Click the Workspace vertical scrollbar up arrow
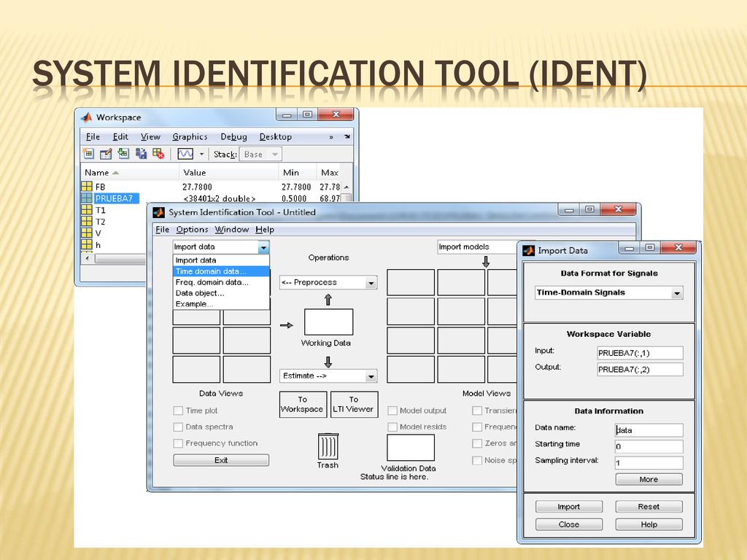747x560 pixels. pos(347,187)
